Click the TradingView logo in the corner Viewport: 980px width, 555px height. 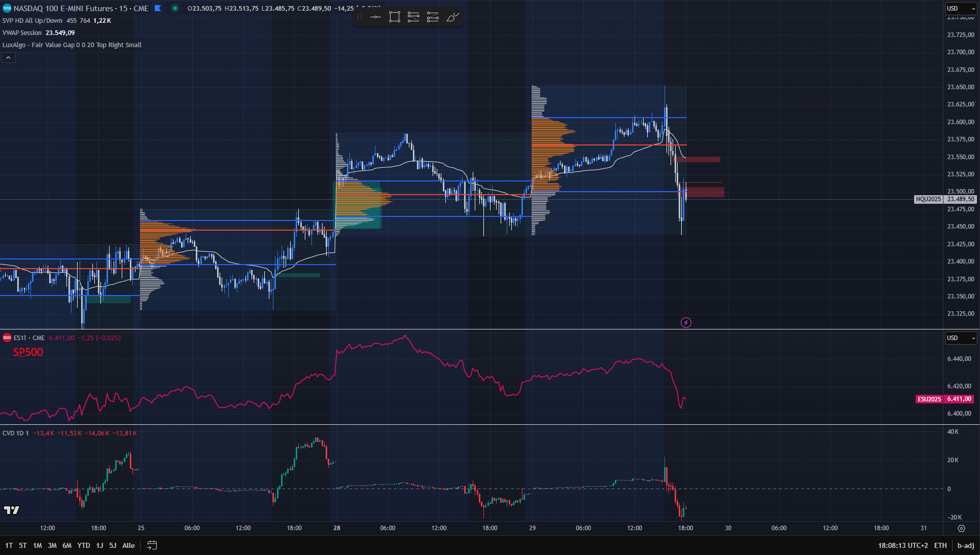12,510
